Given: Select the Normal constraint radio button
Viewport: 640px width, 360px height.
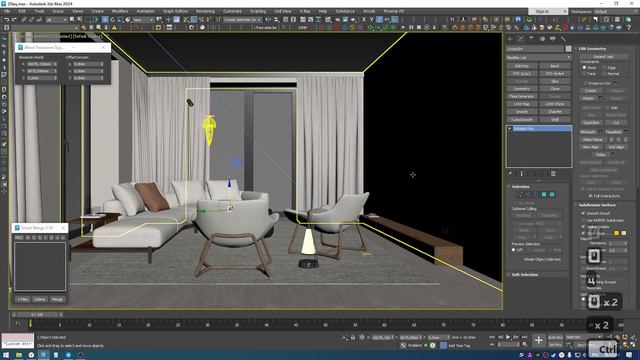Looking at the screenshot, I should 604,74.
